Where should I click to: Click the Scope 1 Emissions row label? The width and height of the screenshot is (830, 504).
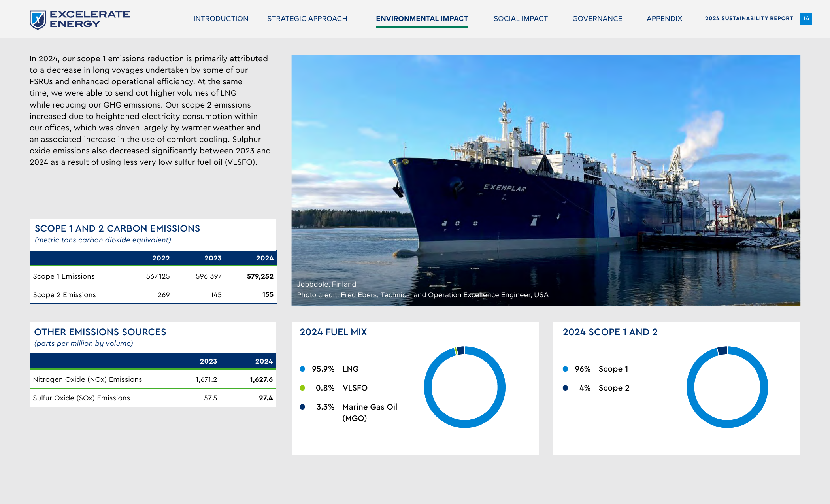[x=64, y=276]
